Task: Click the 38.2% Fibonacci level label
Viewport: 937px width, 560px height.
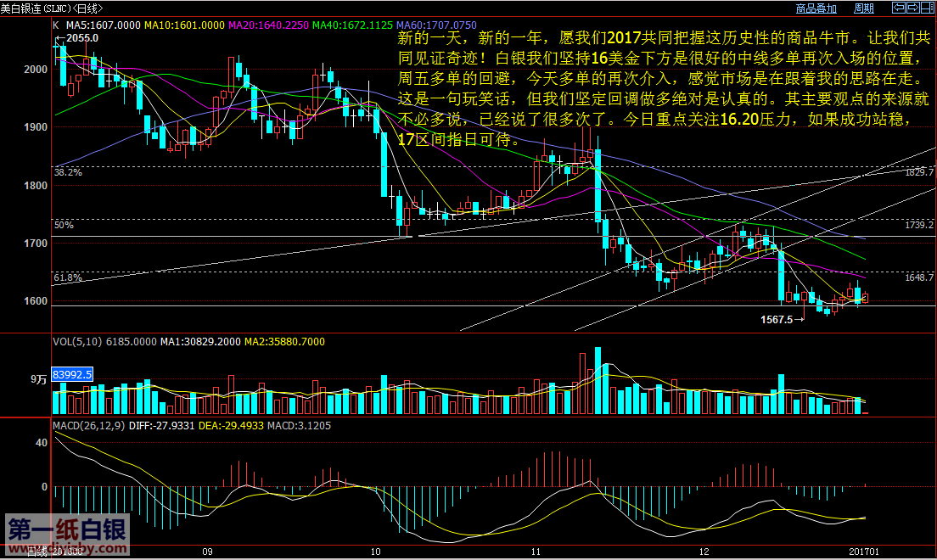Action: [68, 172]
